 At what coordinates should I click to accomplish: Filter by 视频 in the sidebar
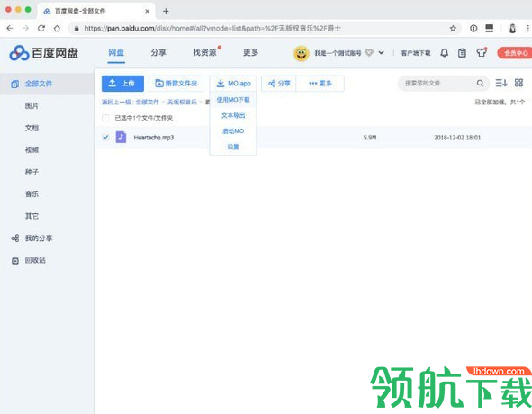[x=32, y=150]
